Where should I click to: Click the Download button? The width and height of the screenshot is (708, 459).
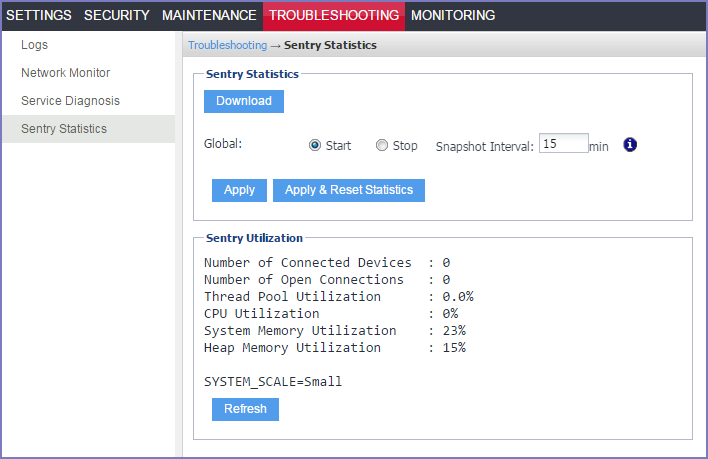244,101
